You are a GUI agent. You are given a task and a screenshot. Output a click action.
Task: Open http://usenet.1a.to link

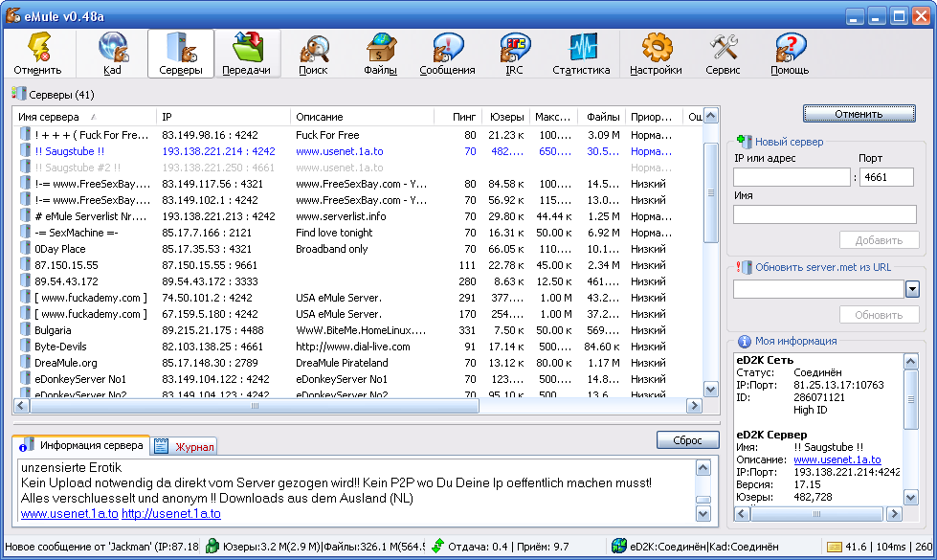pyautogui.click(x=171, y=513)
